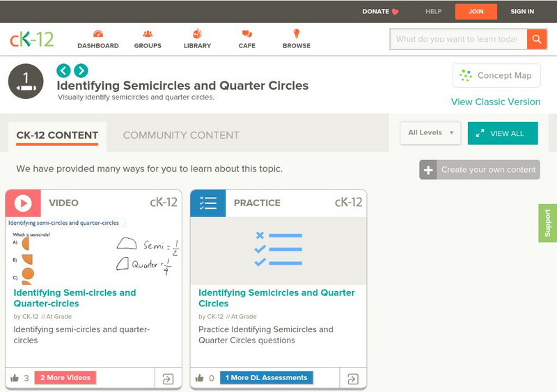Click the search input field

click(458, 39)
